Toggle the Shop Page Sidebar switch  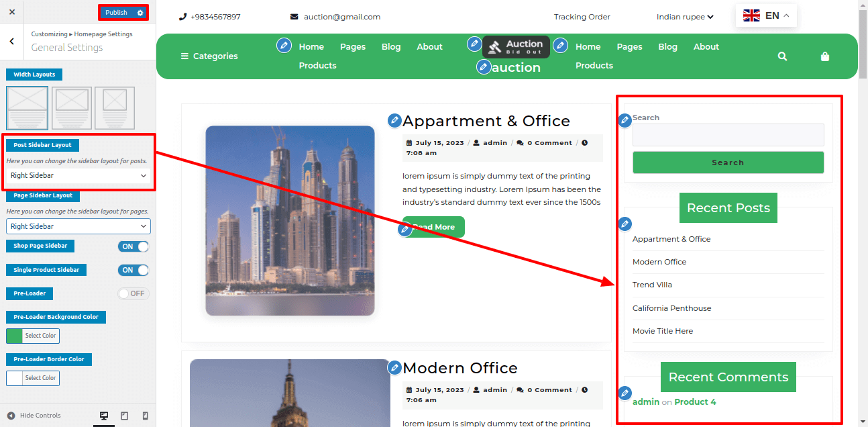[133, 246]
